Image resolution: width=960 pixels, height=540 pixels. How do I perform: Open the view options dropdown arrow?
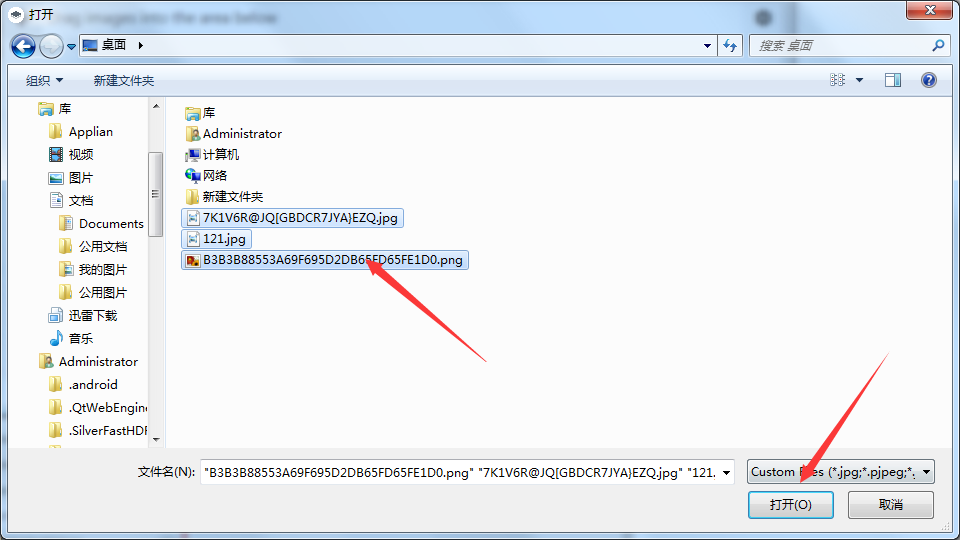pyautogui.click(x=860, y=80)
